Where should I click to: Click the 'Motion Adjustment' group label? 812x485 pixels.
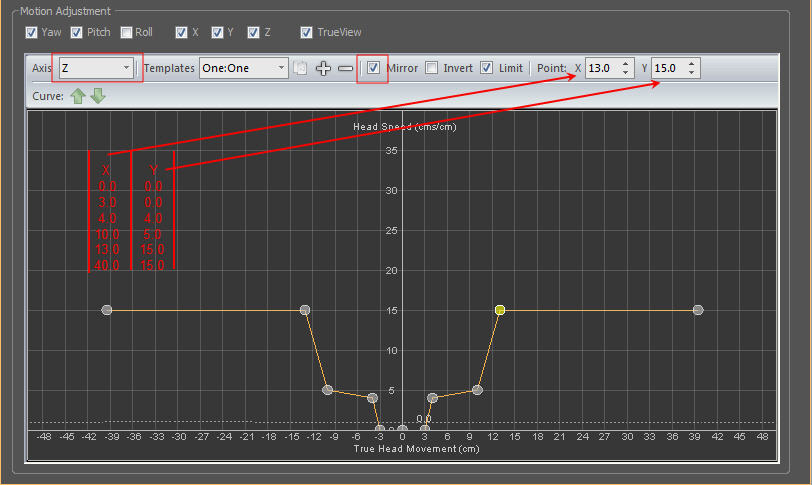click(65, 11)
